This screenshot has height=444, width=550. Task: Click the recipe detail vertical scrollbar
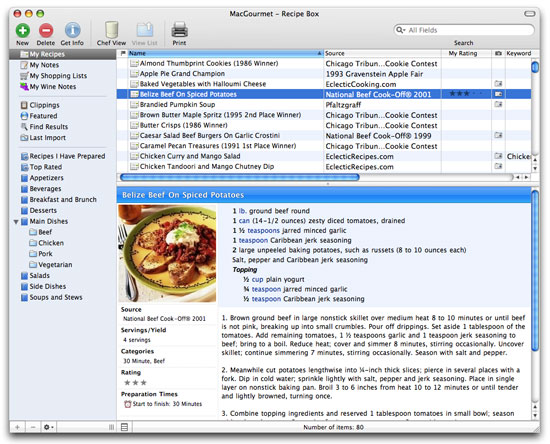[535, 270]
